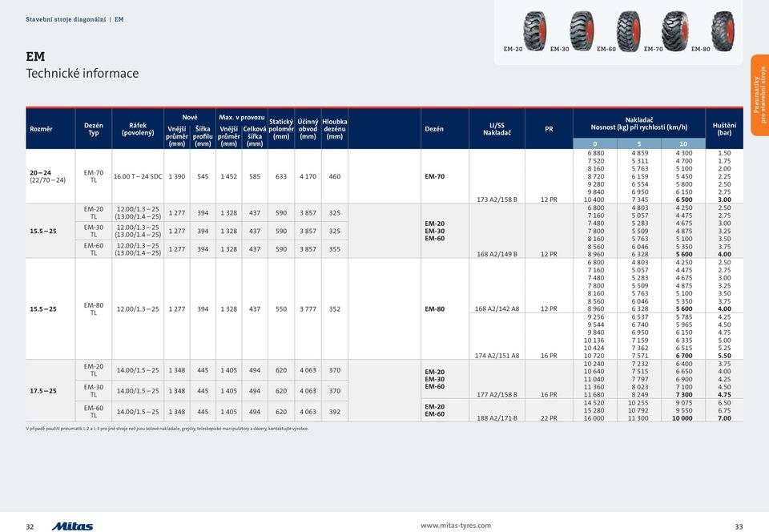The height and width of the screenshot is (532, 769).
Task: Click the '1 452' max diameter value
Action: click(229, 176)
